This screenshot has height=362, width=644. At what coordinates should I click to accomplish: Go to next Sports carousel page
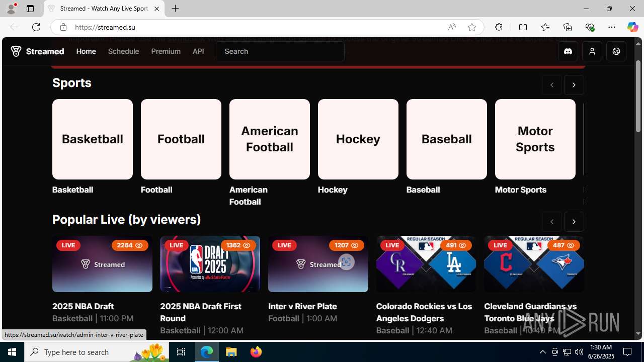[574, 85]
